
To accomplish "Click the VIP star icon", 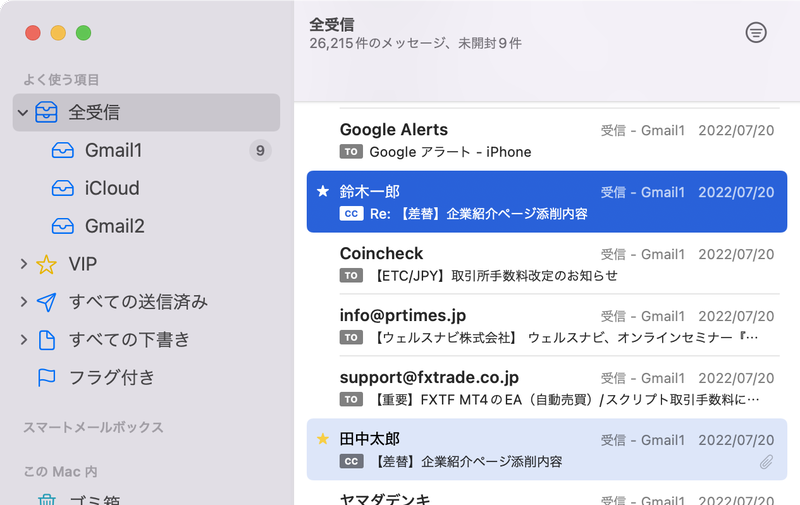I will pyautogui.click(x=46, y=264).
